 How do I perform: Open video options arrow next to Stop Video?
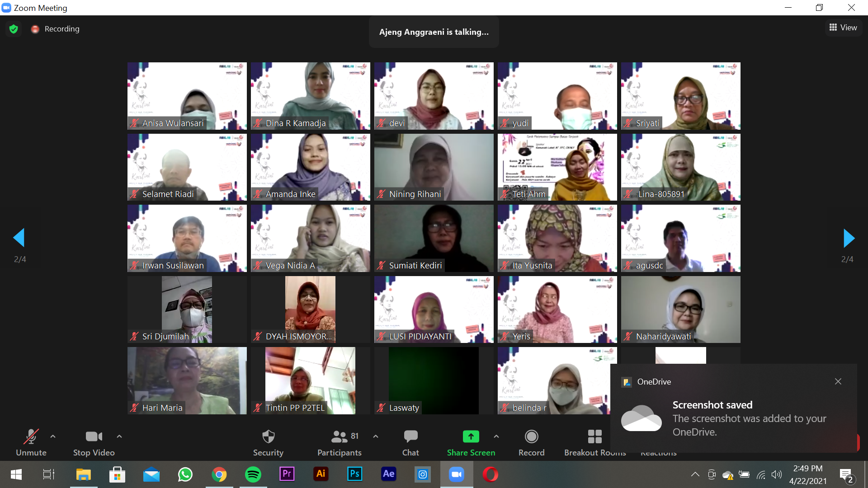[119, 436]
